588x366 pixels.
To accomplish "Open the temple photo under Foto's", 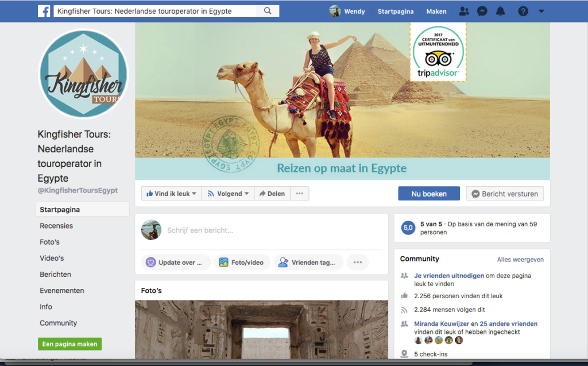I will click(x=261, y=330).
